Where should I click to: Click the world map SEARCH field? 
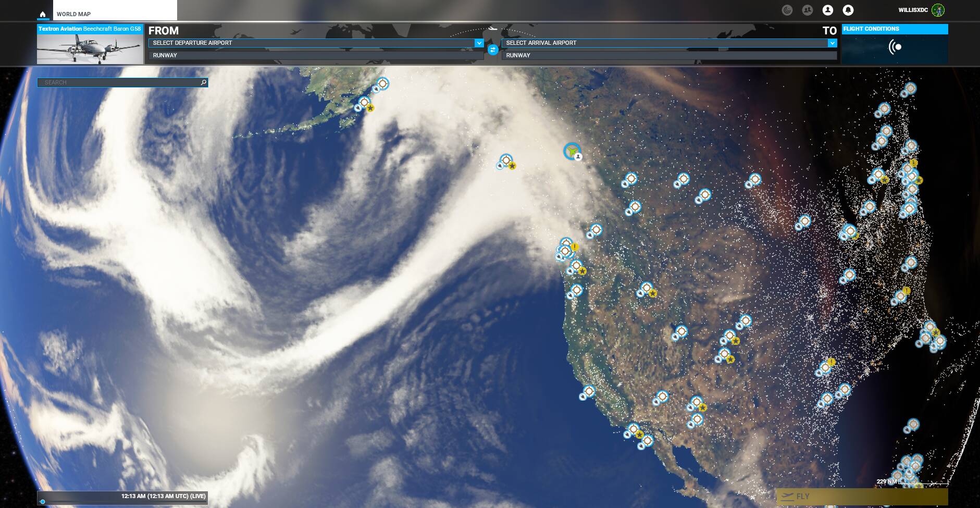pyautogui.click(x=122, y=82)
